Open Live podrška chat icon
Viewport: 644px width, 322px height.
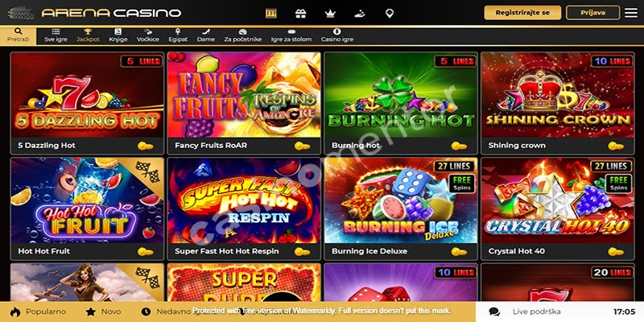click(494, 312)
